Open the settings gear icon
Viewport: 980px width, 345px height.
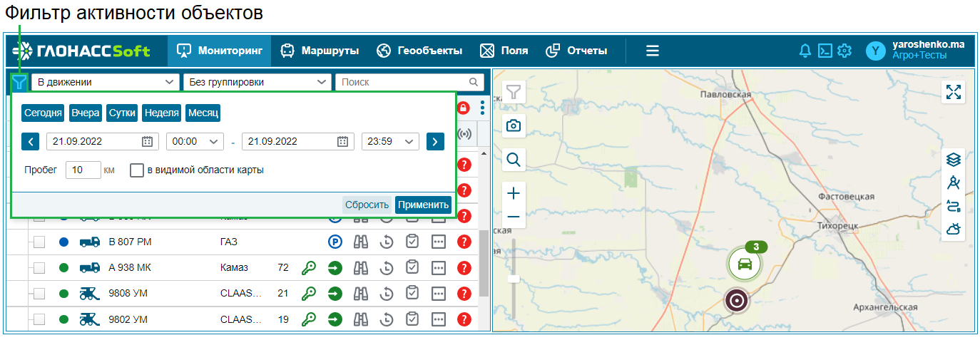tap(844, 51)
